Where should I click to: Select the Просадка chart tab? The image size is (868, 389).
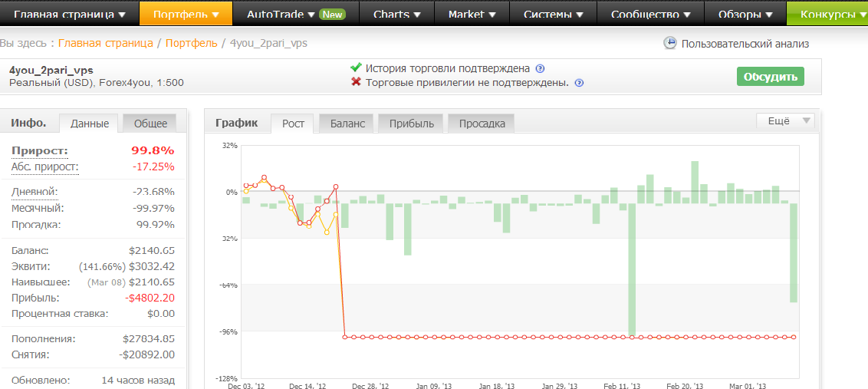coord(482,124)
